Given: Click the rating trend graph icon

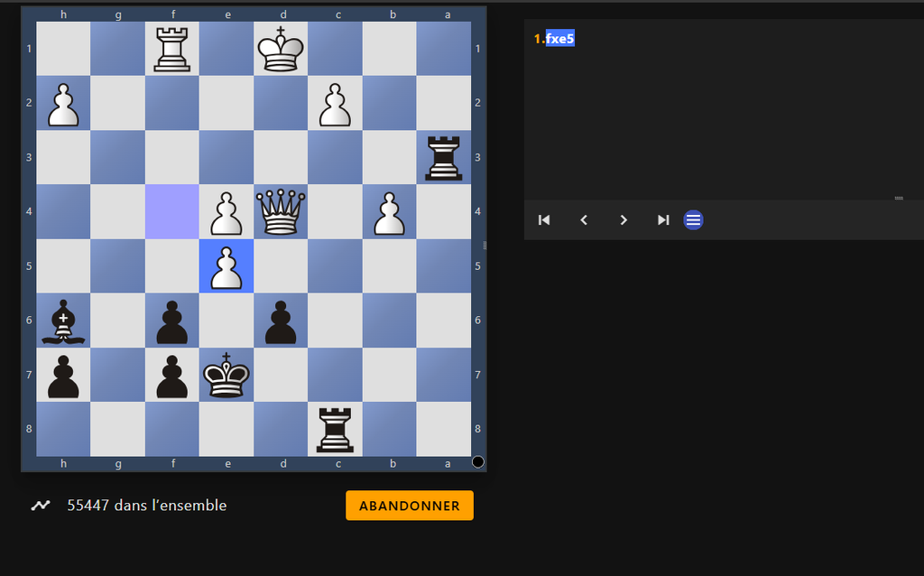Looking at the screenshot, I should click(41, 506).
